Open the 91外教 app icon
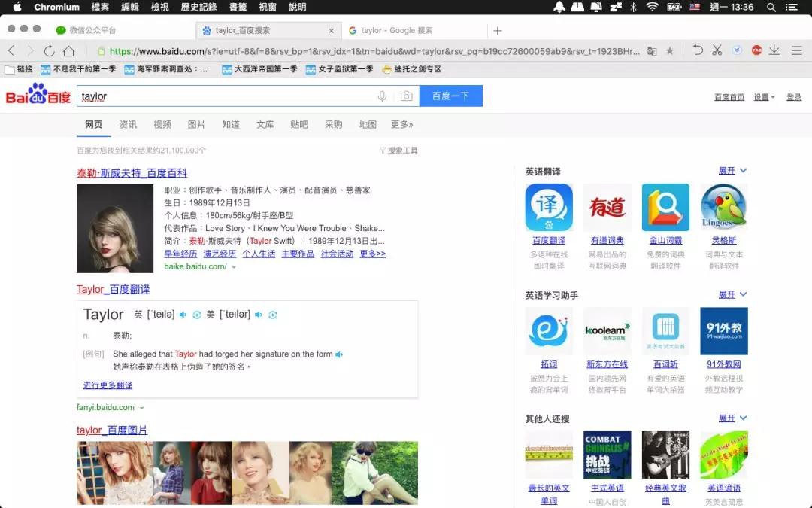 click(x=724, y=331)
